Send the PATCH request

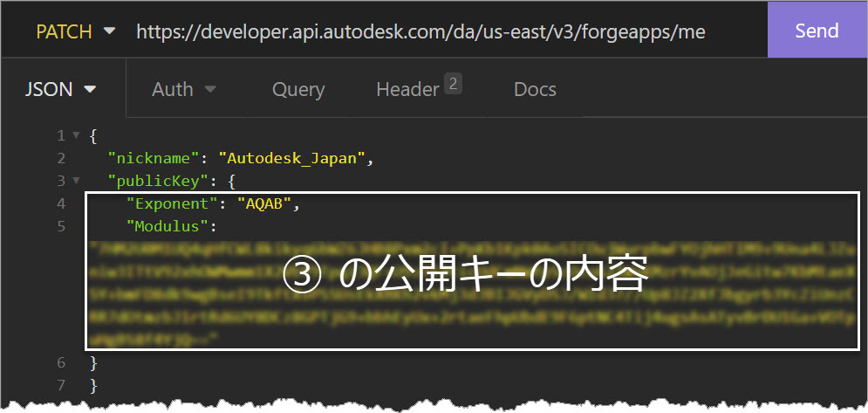[x=817, y=30]
